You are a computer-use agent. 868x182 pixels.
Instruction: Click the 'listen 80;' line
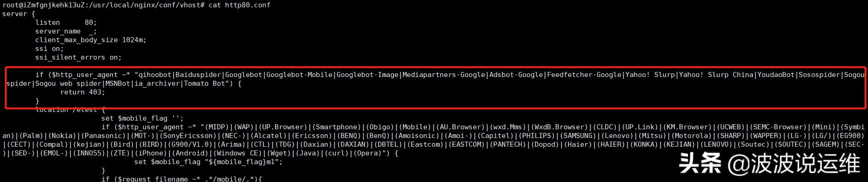66,22
